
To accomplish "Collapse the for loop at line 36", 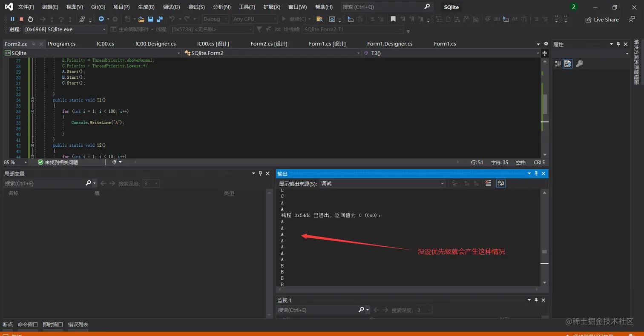I will point(32,111).
